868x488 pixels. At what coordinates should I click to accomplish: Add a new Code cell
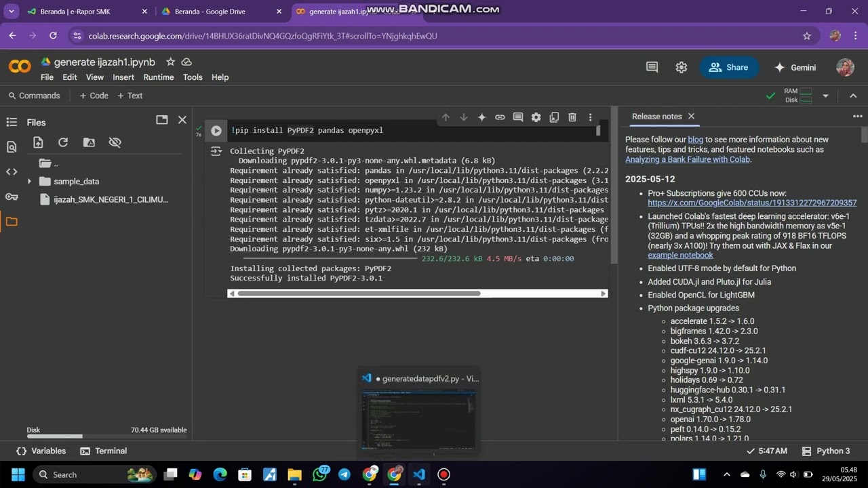[94, 96]
